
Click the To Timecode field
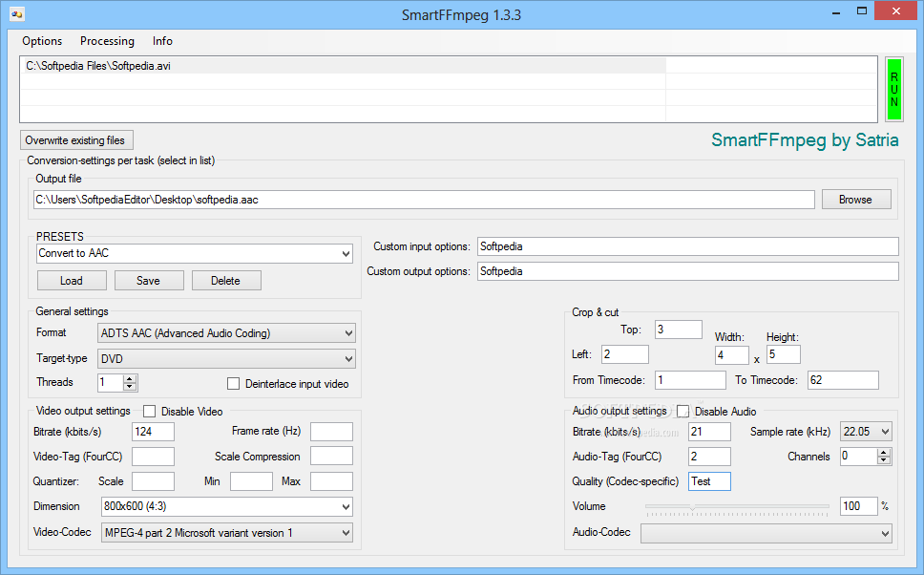point(843,380)
